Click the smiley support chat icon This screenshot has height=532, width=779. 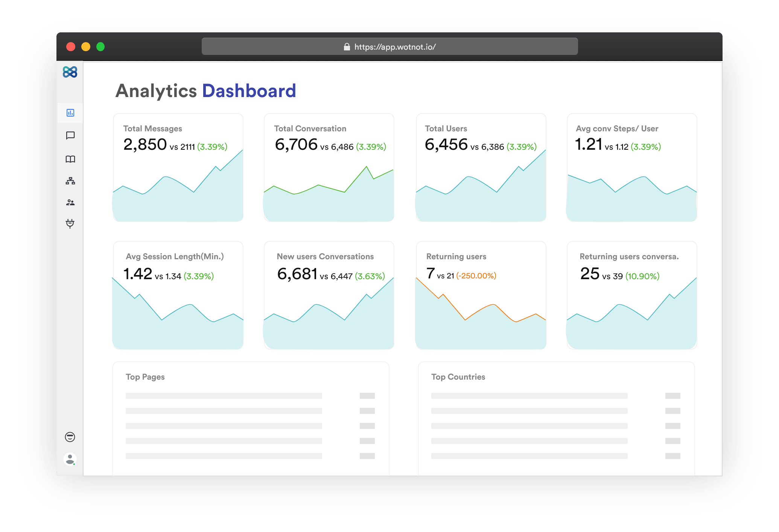(x=70, y=437)
